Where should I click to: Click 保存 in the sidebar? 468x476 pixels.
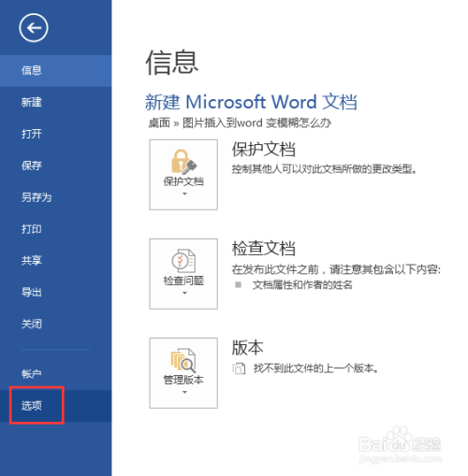coord(56,166)
